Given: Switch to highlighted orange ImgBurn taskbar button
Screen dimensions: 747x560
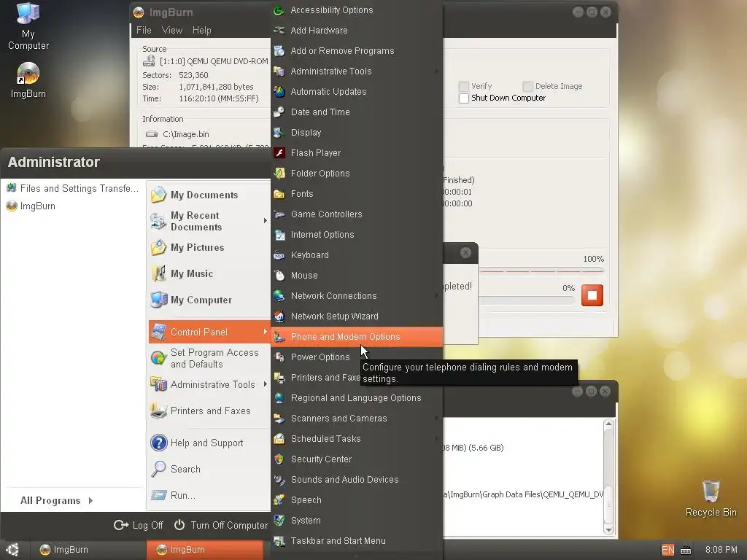Looking at the screenshot, I should point(205,550).
